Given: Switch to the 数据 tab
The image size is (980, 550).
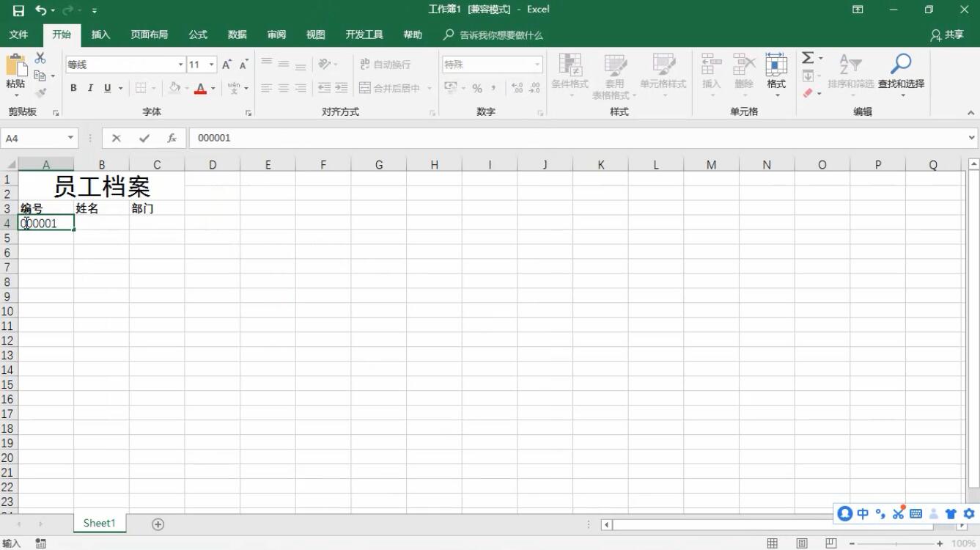Looking at the screenshot, I should tap(237, 34).
